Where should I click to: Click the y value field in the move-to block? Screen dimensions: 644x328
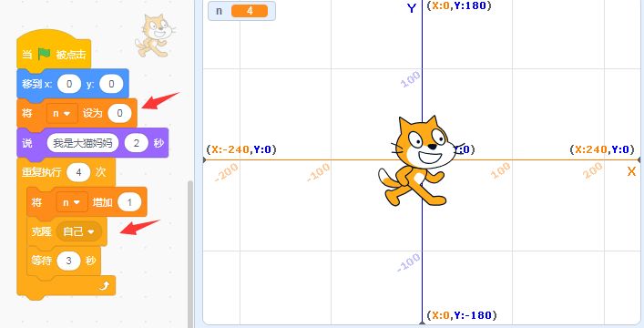click(x=111, y=84)
